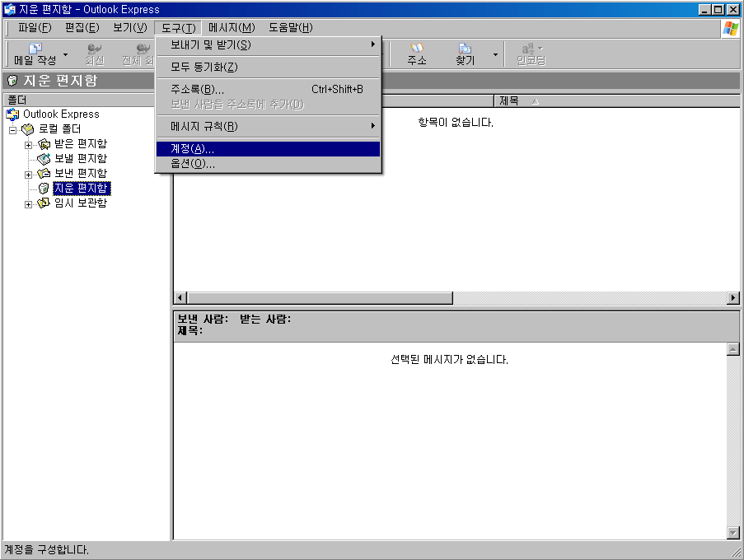This screenshot has height=560, width=744.
Task: Click the 회신 (reply) toolbar icon
Action: coord(95,49)
